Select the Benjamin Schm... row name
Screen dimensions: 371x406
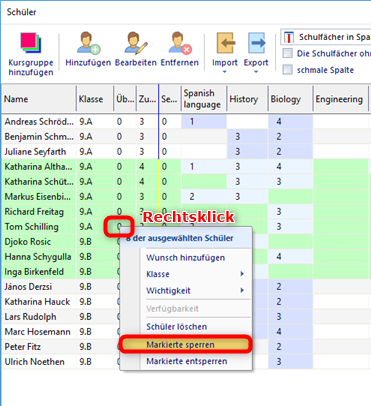(x=39, y=137)
